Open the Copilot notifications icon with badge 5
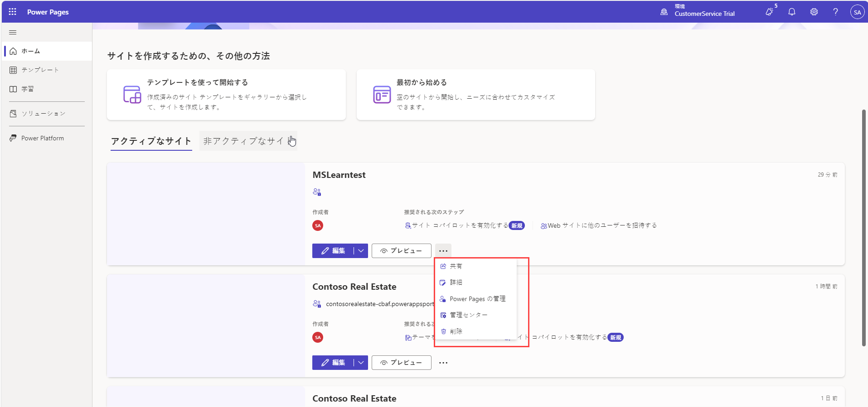 click(x=770, y=12)
